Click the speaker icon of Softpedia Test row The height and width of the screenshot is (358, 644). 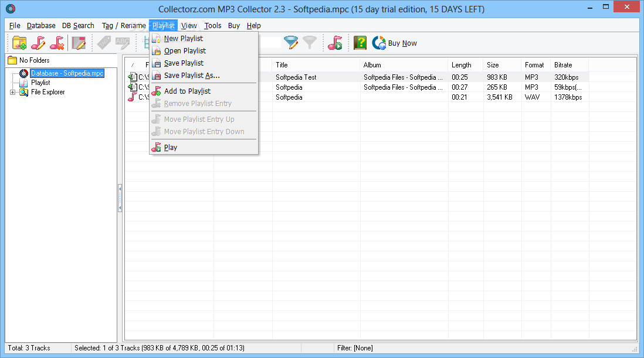[x=132, y=77]
